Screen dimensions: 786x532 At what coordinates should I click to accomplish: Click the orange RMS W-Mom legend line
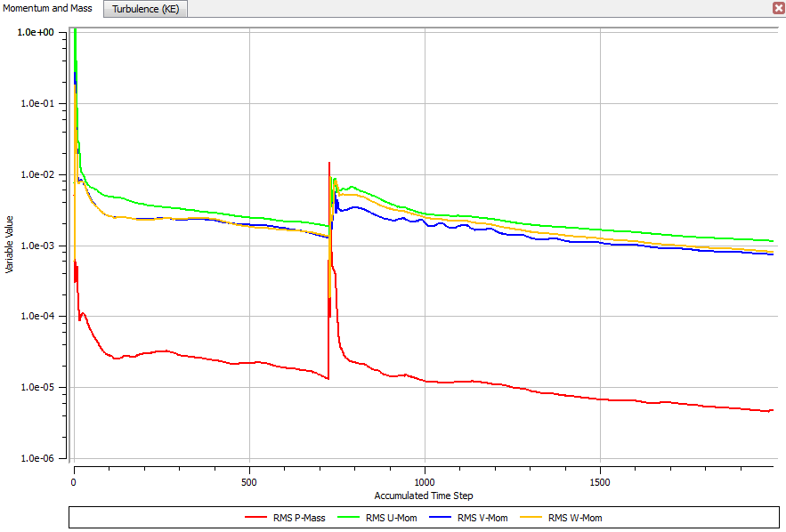529,517
